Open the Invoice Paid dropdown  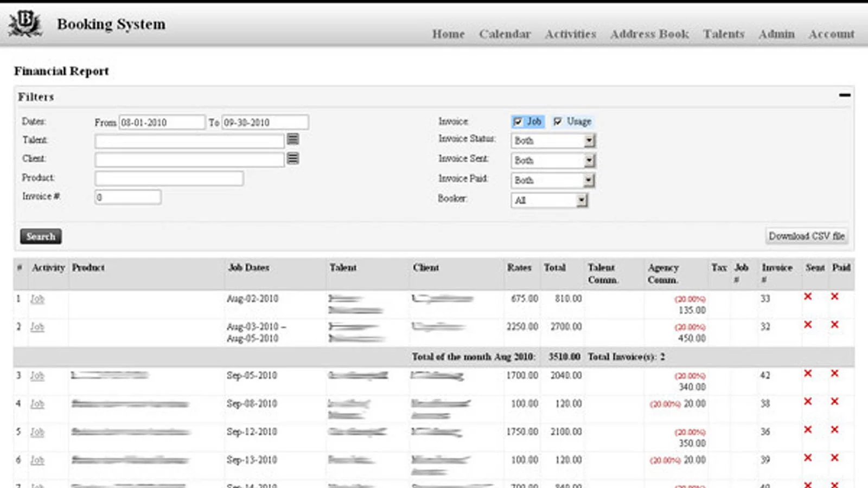tap(553, 180)
